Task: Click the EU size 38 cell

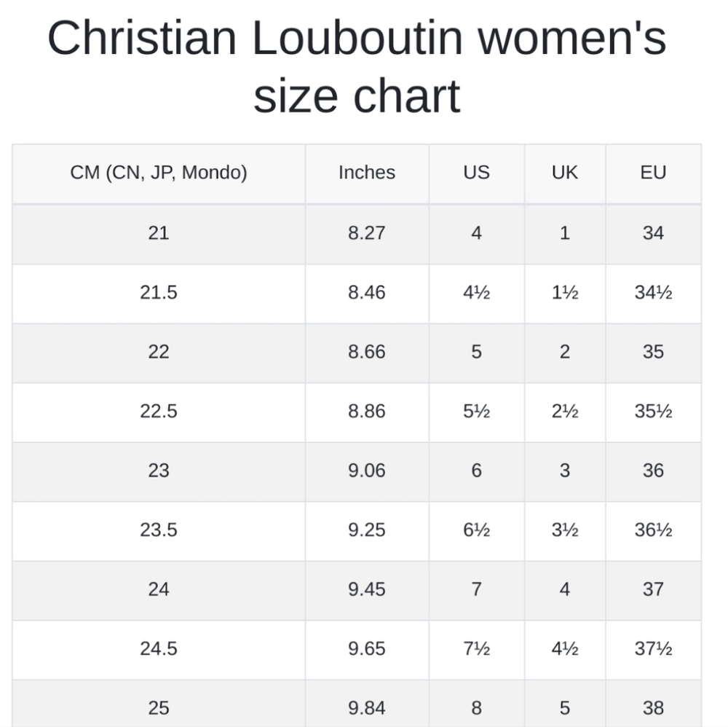Action: [x=653, y=707]
